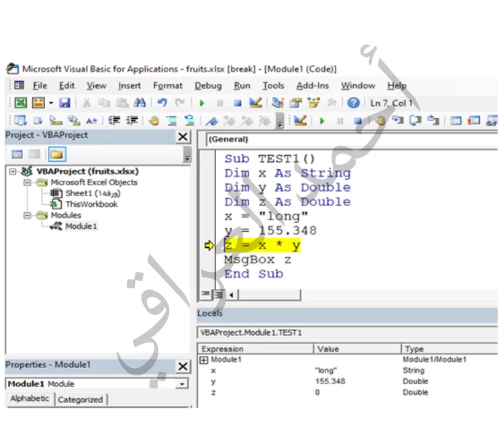
Task: Click Reset in the Standard toolbar
Action: 238,103
